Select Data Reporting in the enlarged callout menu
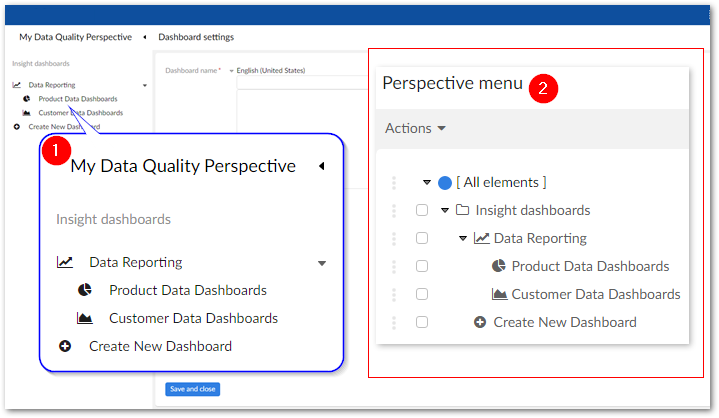 [135, 262]
